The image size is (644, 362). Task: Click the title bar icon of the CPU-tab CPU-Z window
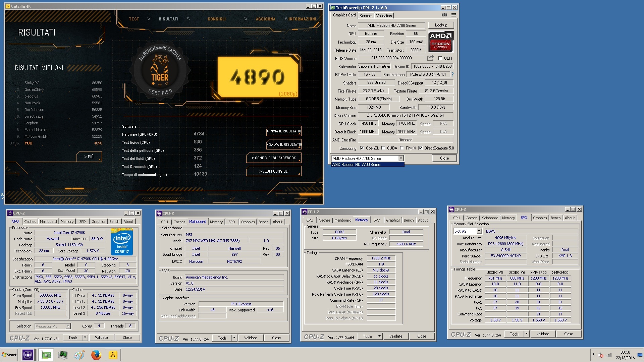tap(10, 213)
